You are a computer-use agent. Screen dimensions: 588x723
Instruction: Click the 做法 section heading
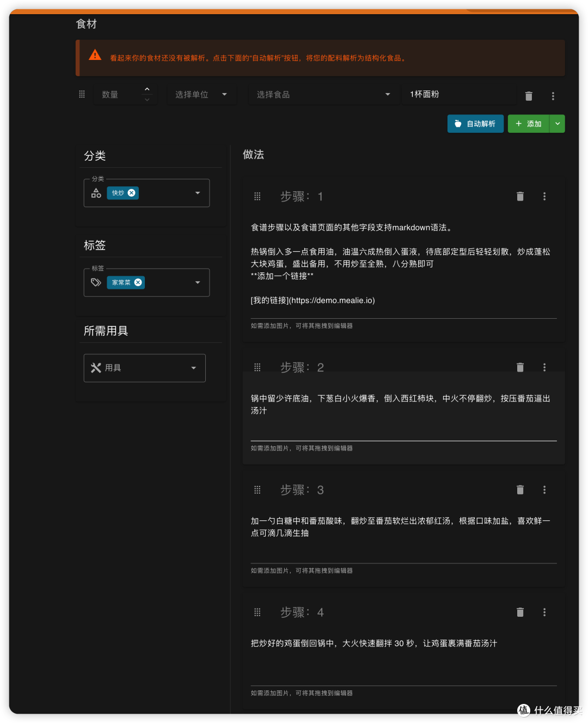[253, 155]
